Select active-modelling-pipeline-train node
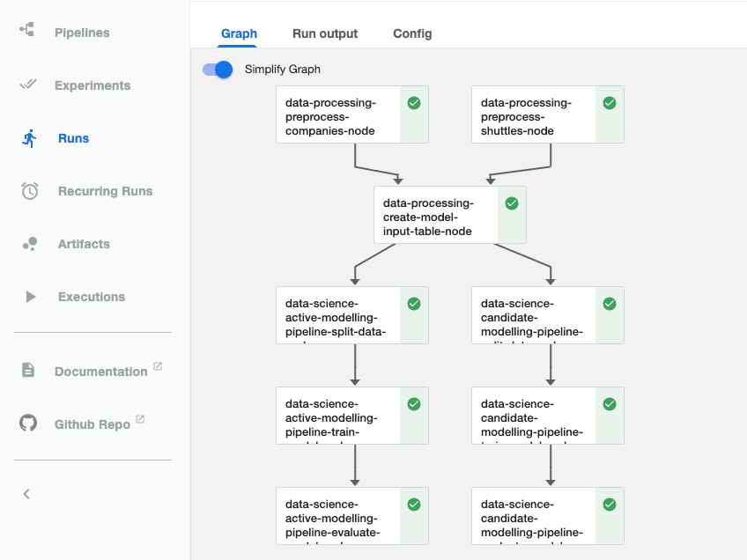 pos(352,416)
